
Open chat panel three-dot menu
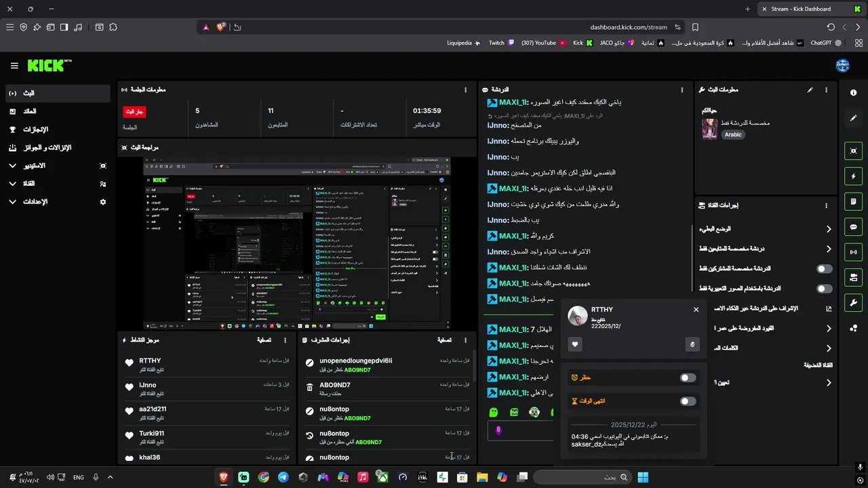point(682,89)
